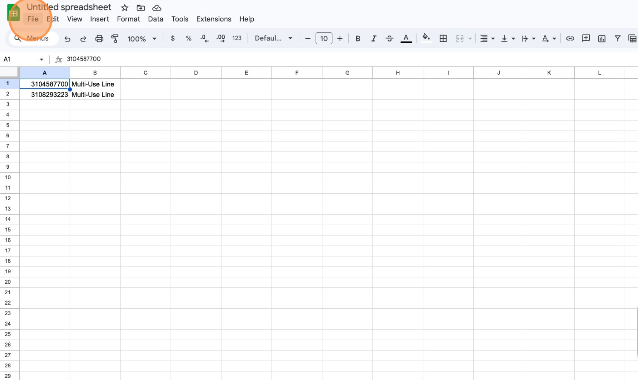The image size is (638, 382).
Task: Select column A header
Action: tap(45, 73)
